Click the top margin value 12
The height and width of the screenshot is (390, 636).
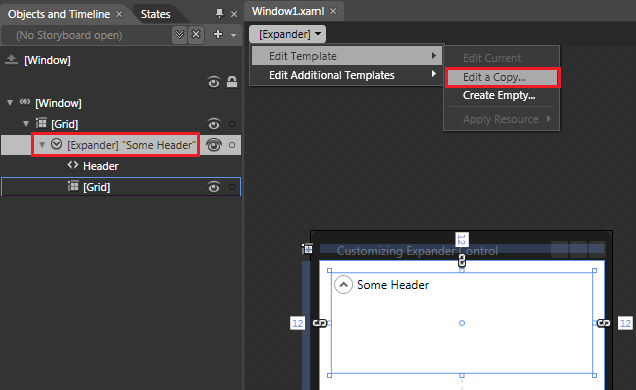click(462, 240)
